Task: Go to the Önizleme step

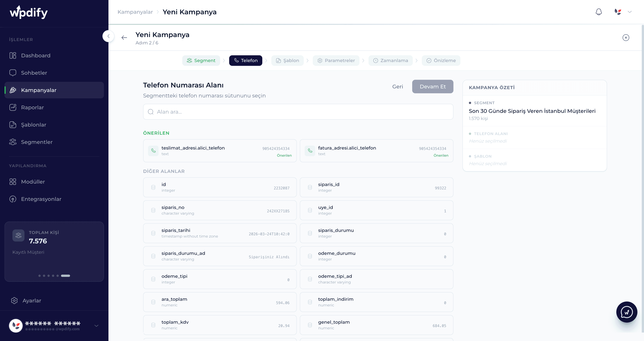Action: click(x=441, y=60)
